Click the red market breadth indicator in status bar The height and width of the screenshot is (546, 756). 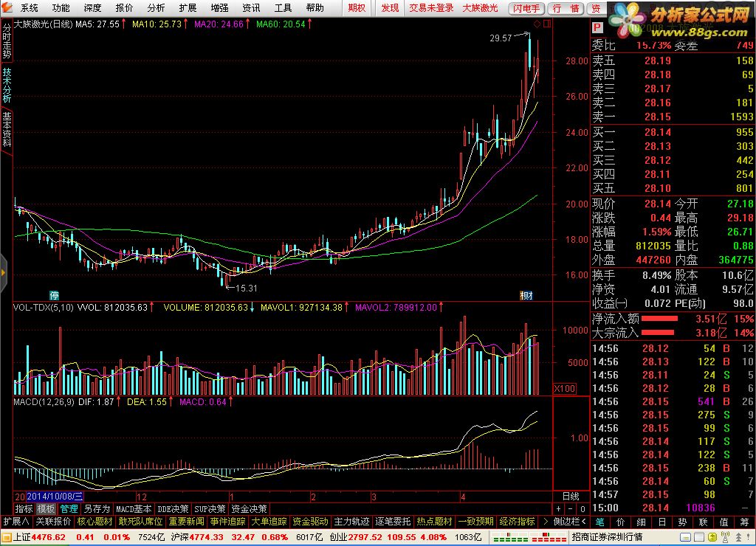(x=549, y=537)
